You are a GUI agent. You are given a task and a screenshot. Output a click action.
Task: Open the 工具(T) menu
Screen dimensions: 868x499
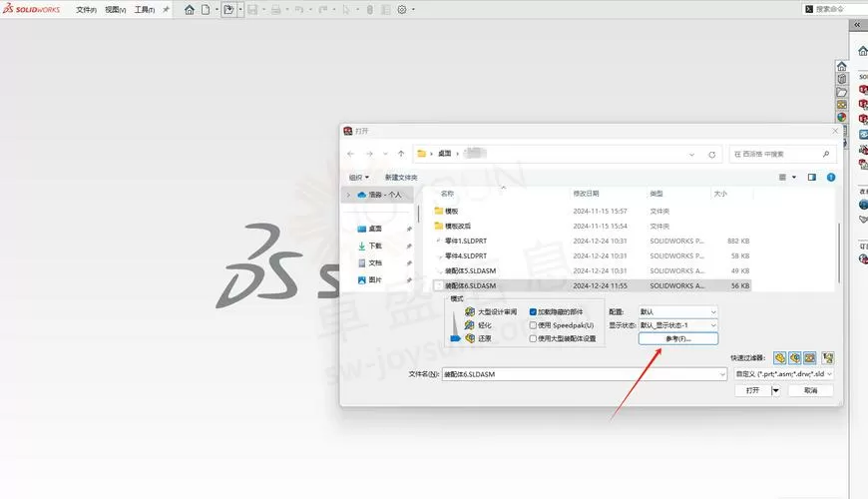145,10
